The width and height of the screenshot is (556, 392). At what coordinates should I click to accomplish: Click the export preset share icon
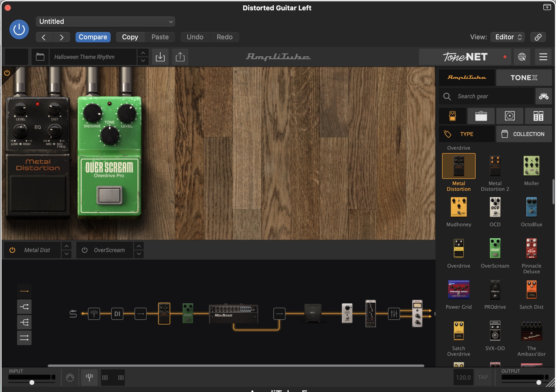[180, 57]
